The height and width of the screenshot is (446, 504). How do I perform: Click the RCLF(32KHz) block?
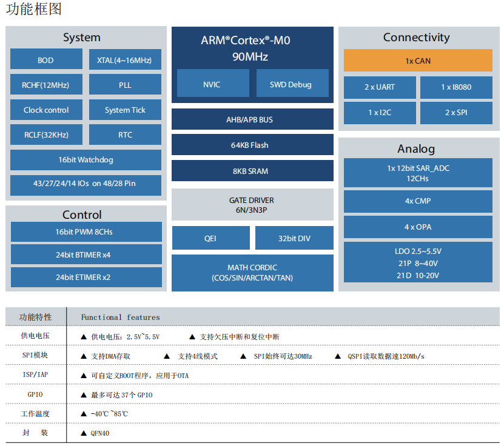[x=46, y=135]
